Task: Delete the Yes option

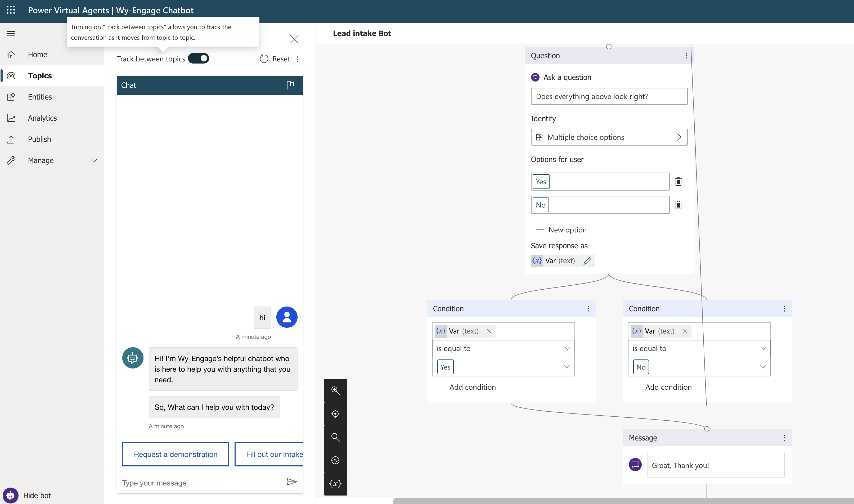Action: tap(678, 182)
